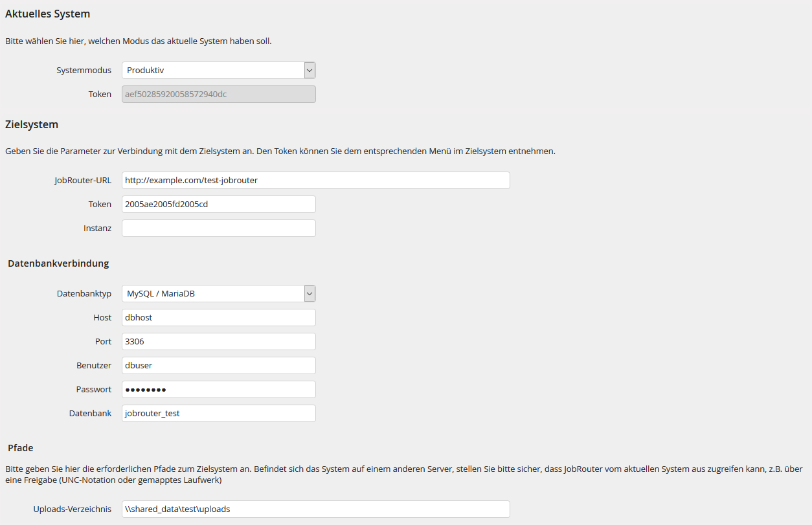812x525 pixels.
Task: Select the masked Passwort input field
Action: click(x=218, y=390)
